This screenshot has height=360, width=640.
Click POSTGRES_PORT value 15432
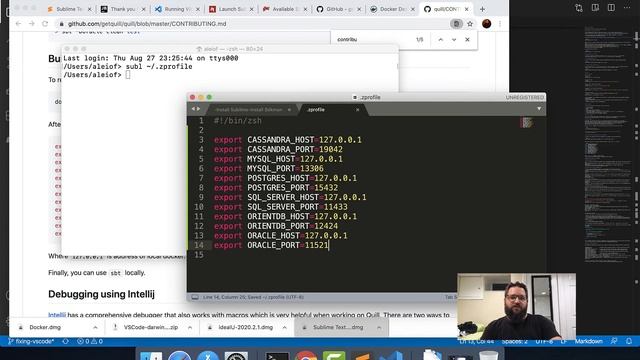coord(326,188)
